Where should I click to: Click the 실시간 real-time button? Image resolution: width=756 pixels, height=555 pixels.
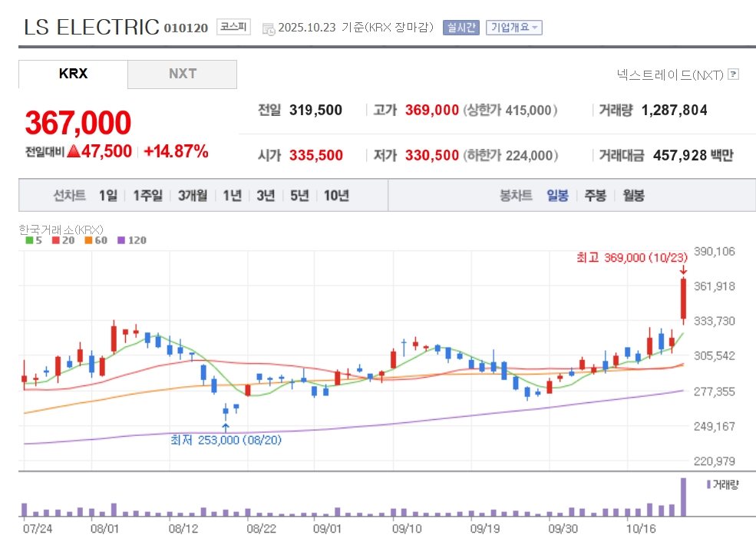coord(461,28)
